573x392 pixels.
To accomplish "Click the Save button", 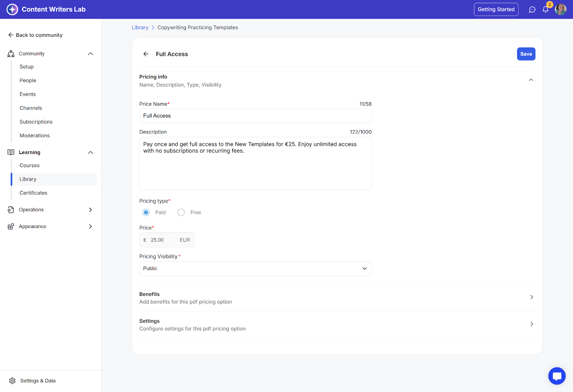I will point(526,54).
